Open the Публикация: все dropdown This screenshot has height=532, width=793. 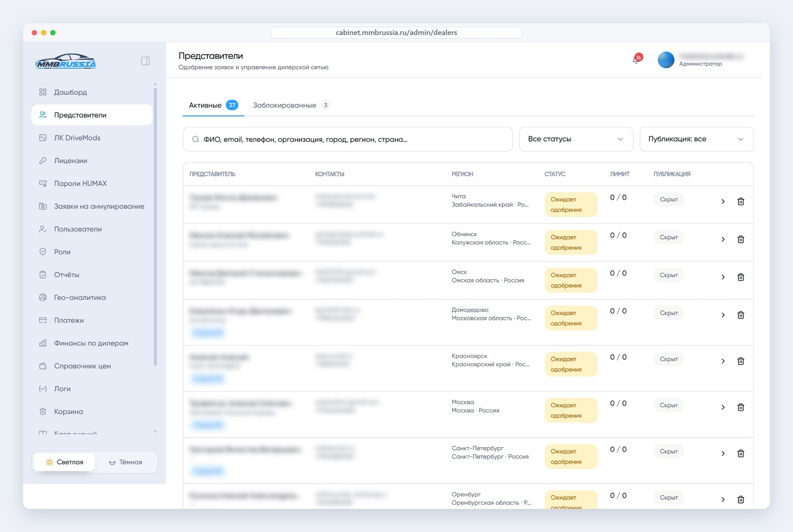(696, 139)
